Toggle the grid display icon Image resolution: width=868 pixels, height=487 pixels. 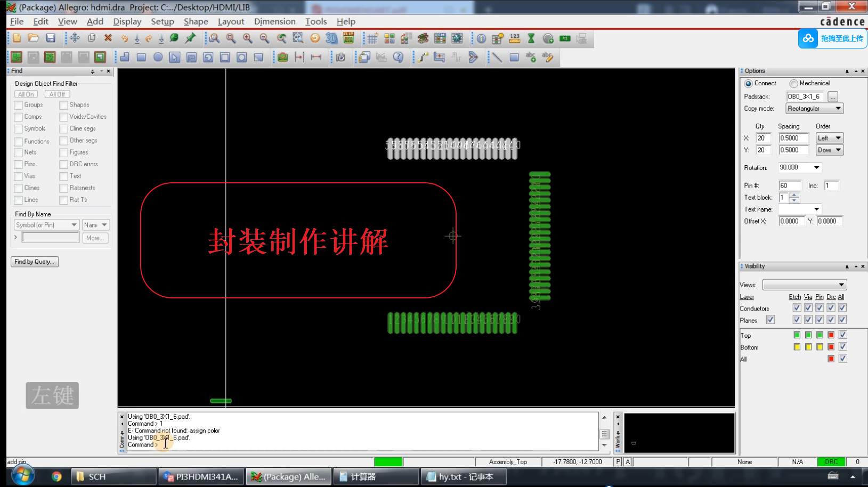372,38
